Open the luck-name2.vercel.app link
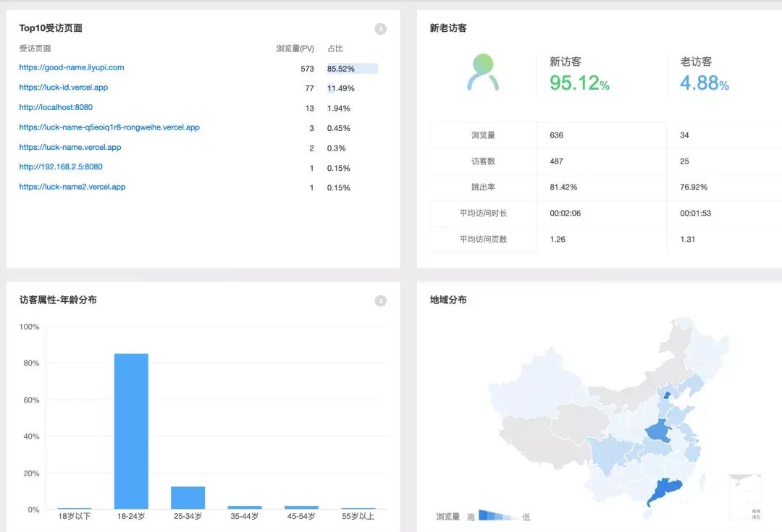Viewport: 782px width, 532px height. click(72, 187)
